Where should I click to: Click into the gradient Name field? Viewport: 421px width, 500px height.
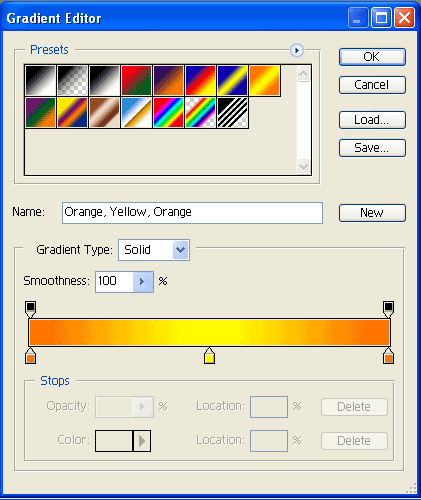coord(192,213)
